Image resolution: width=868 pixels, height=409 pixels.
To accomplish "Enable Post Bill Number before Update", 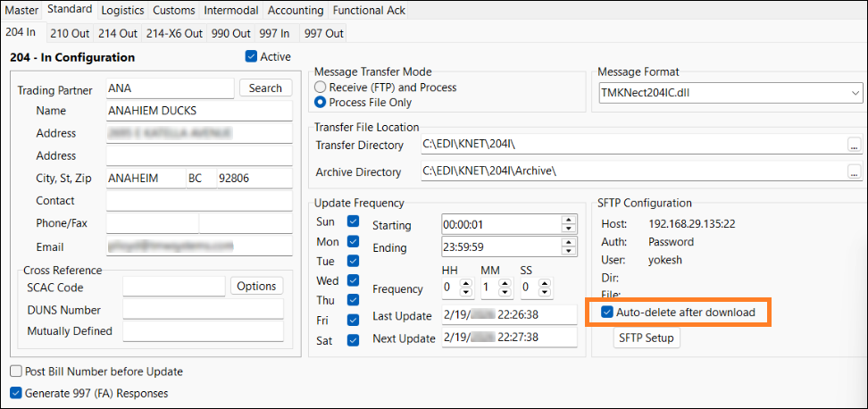I will click(15, 371).
